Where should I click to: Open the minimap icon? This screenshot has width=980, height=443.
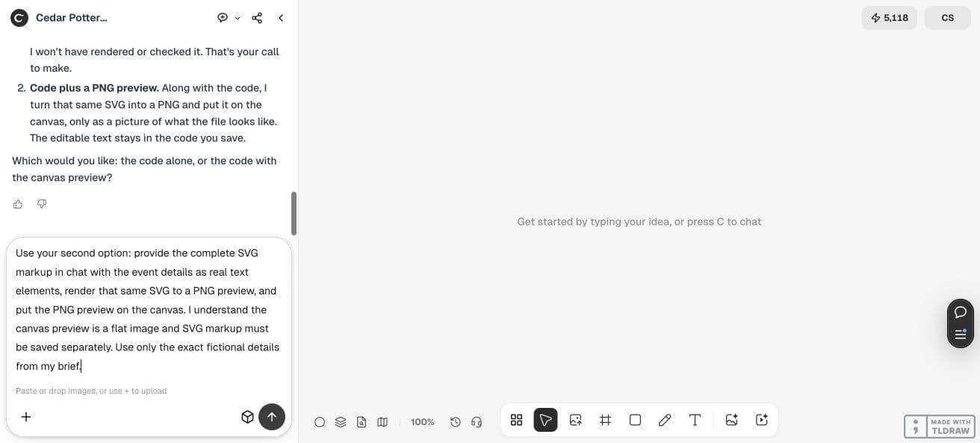(x=382, y=422)
